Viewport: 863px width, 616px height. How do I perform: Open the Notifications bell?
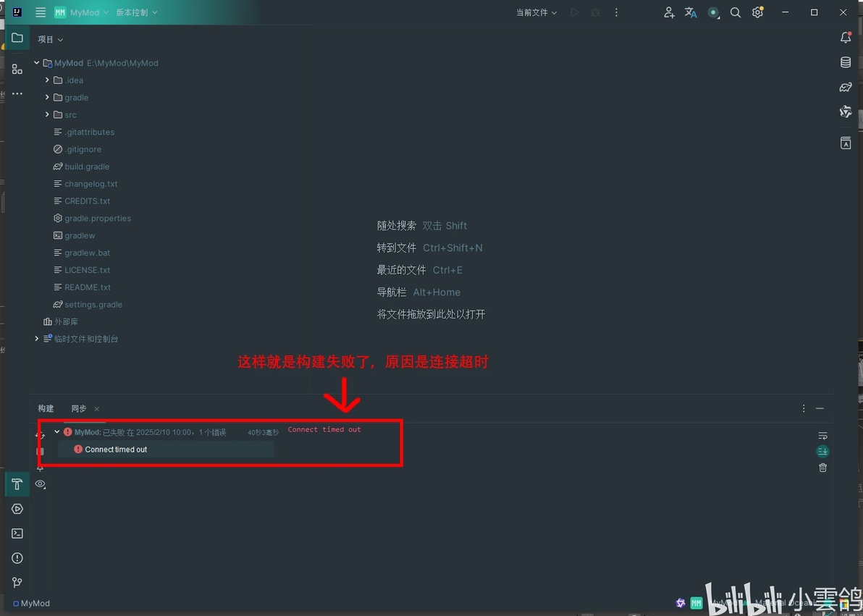coord(846,38)
